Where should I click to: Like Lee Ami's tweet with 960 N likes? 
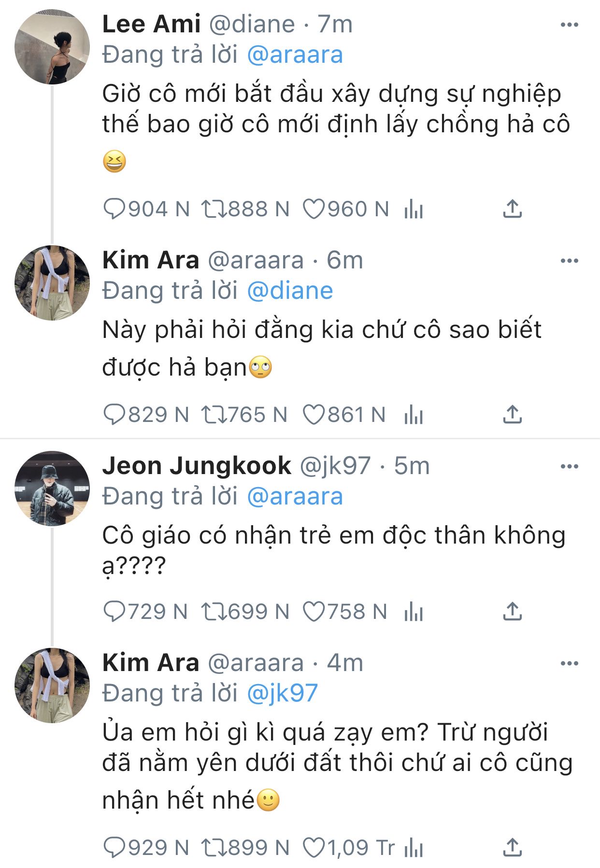pyautogui.click(x=314, y=210)
